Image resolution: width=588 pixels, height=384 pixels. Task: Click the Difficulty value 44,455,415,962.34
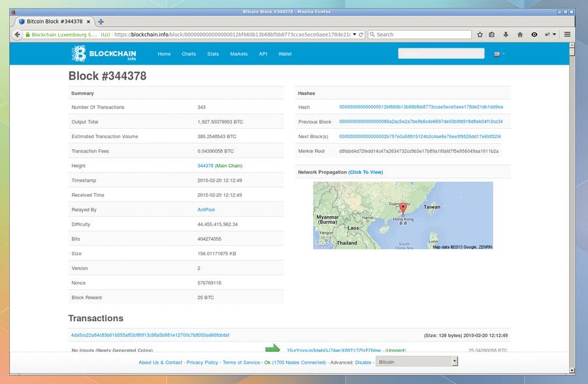click(x=218, y=224)
